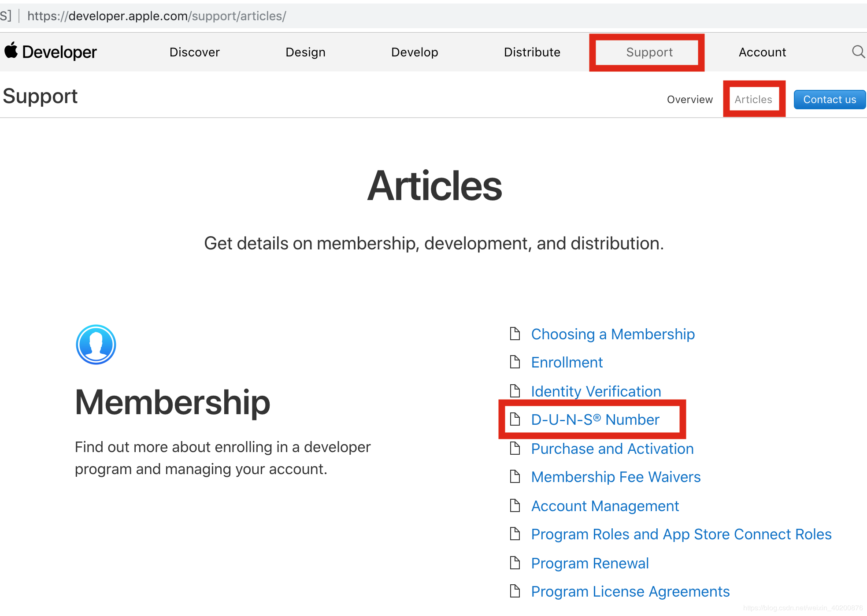Click the Membership profile icon
Viewport: 867px width, 616px height.
click(96, 345)
